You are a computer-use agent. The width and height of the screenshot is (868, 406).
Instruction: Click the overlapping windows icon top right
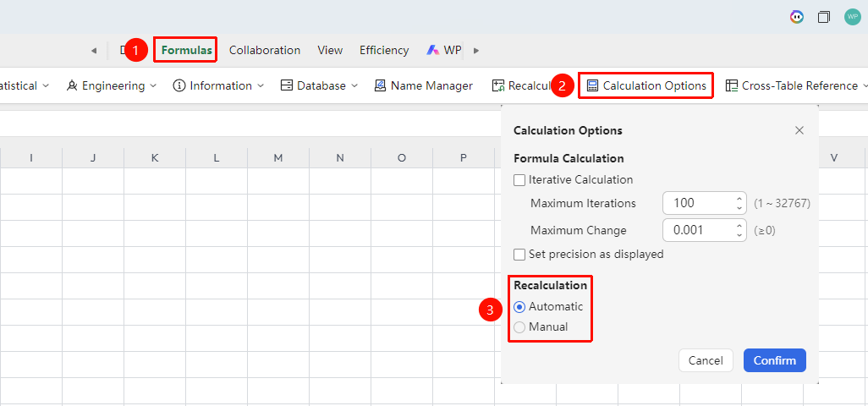click(x=824, y=17)
